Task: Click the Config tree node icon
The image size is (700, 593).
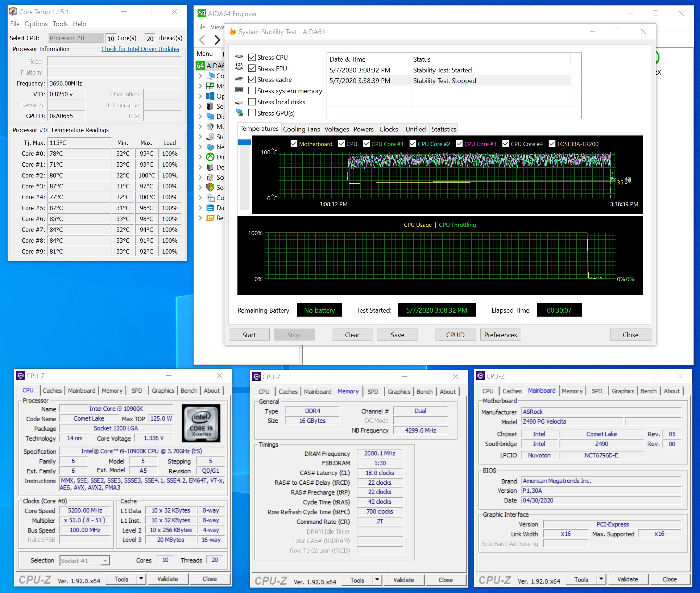Action: click(210, 197)
